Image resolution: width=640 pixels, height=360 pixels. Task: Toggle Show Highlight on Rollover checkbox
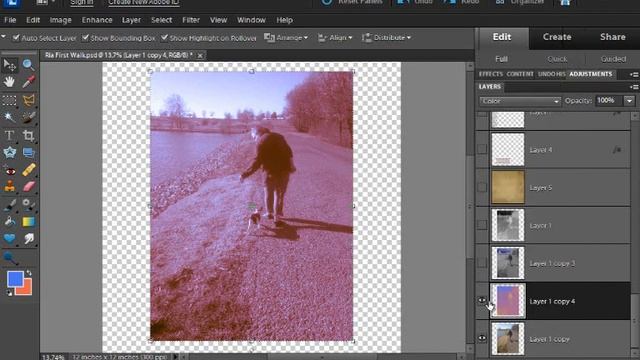pyautogui.click(x=164, y=38)
